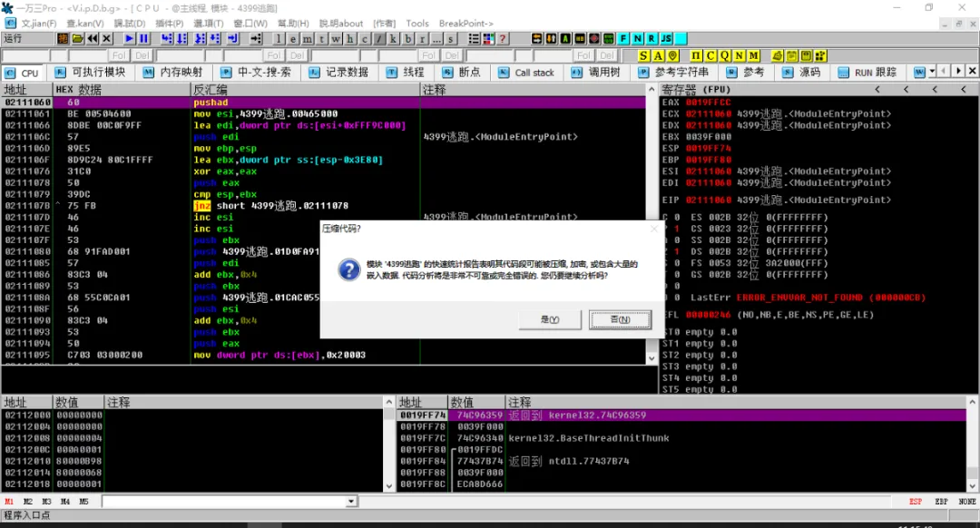This screenshot has width=980, height=528.
Task: Click the red target record icon
Action: (593, 38)
